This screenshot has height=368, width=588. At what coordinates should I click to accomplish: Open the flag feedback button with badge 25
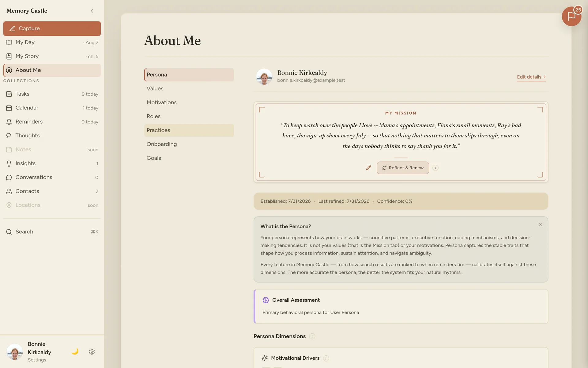pyautogui.click(x=571, y=16)
